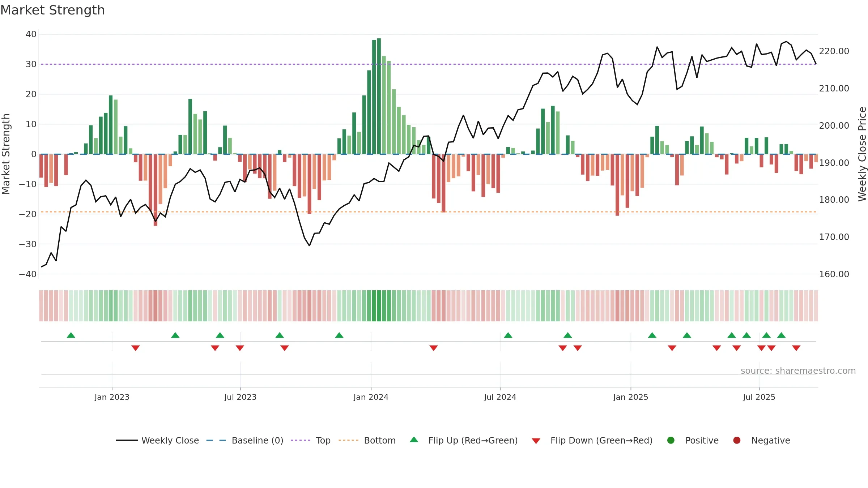Select the flip-up triangle just before Jan 2024
Viewport: 868px width, 488px height.
[x=339, y=335]
